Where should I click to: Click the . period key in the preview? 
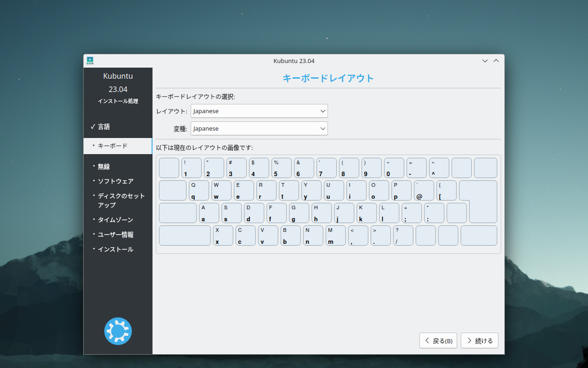[381, 236]
